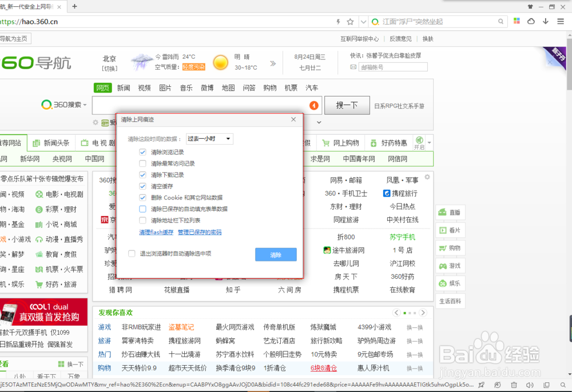
Task: Click the zoom magnifier icon in status bar
Action: tap(563, 385)
